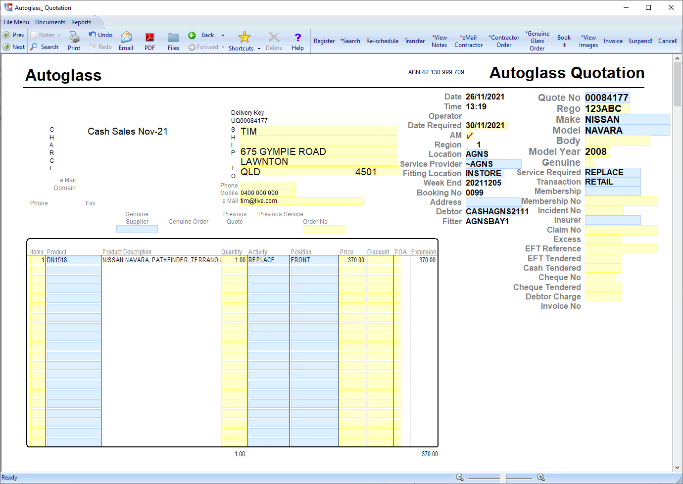Click the Register button
This screenshot has height=484, width=683.
[324, 41]
